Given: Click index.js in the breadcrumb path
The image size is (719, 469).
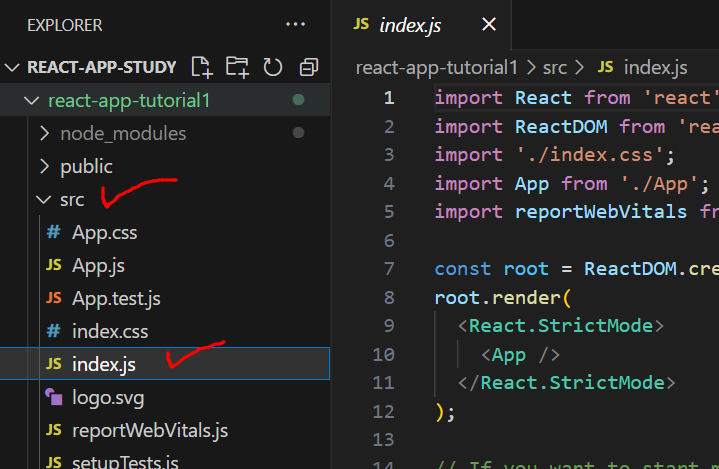Looking at the screenshot, I should pos(655,68).
